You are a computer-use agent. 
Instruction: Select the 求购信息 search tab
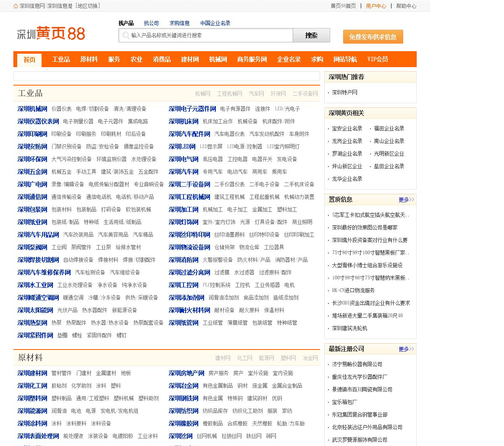(x=179, y=23)
